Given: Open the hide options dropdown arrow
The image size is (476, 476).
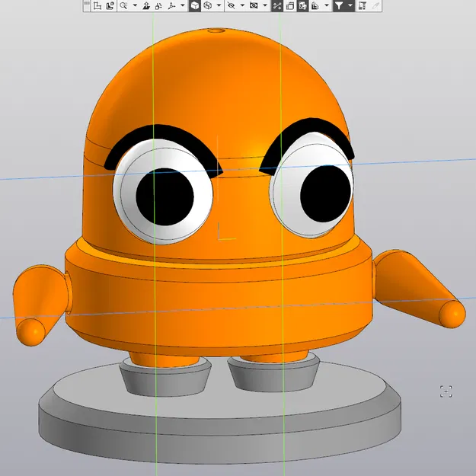Looking at the screenshot, I should tap(242, 5).
